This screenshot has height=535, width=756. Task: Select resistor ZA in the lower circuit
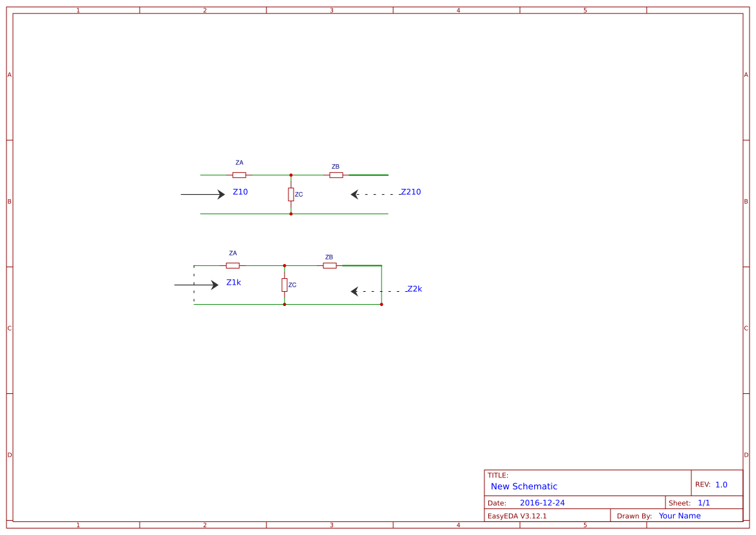[x=233, y=265]
